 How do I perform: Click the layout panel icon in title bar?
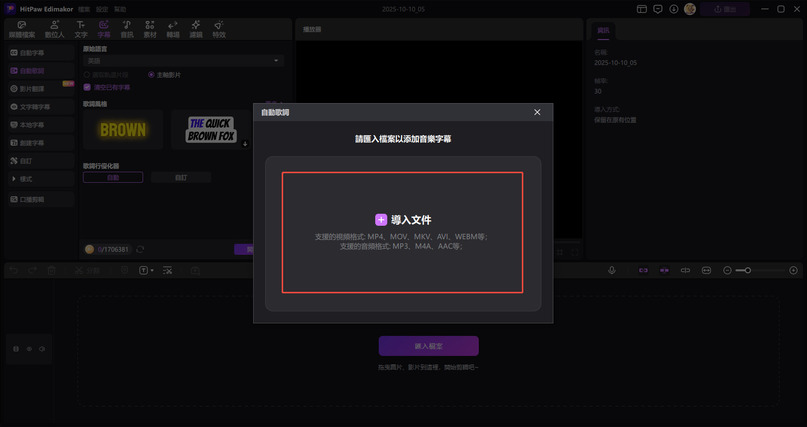(x=641, y=9)
